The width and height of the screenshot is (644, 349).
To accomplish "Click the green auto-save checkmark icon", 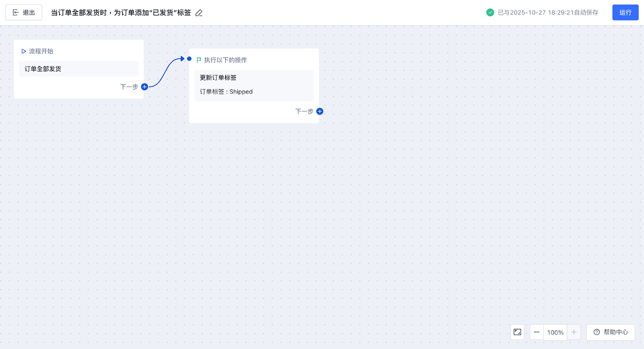I will (x=490, y=12).
